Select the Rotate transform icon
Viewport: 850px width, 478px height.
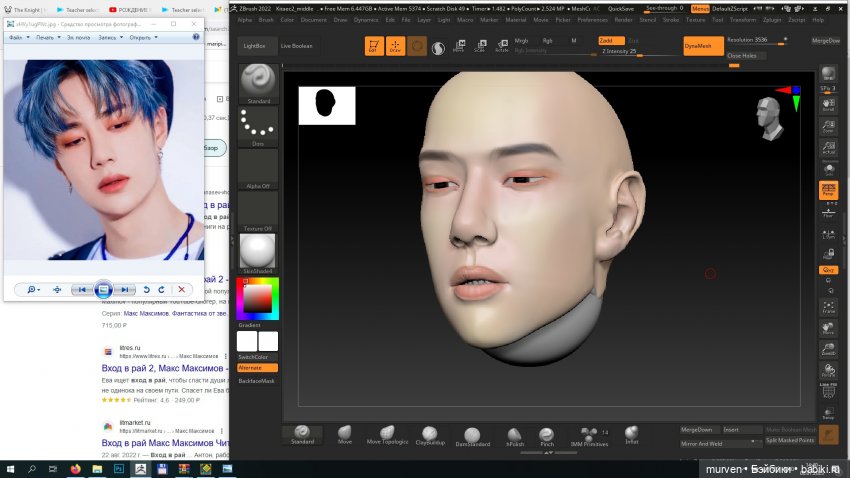[x=501, y=46]
